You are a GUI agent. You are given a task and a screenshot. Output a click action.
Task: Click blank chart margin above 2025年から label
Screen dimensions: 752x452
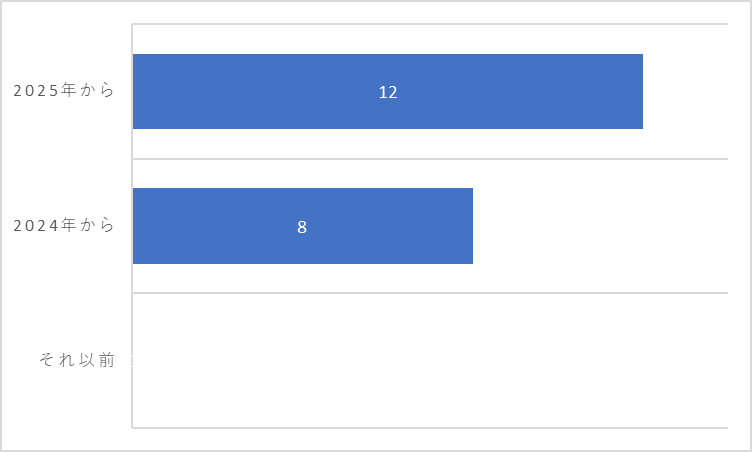tap(64, 43)
